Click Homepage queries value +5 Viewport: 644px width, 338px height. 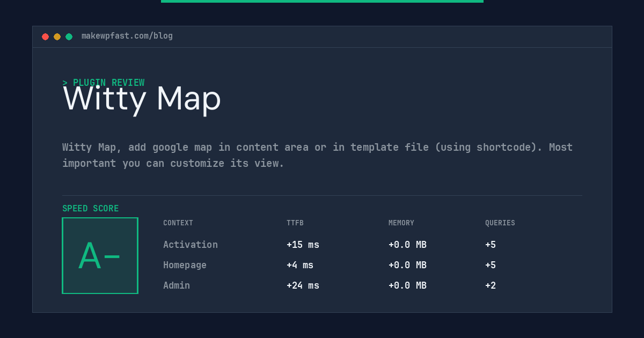pos(491,265)
